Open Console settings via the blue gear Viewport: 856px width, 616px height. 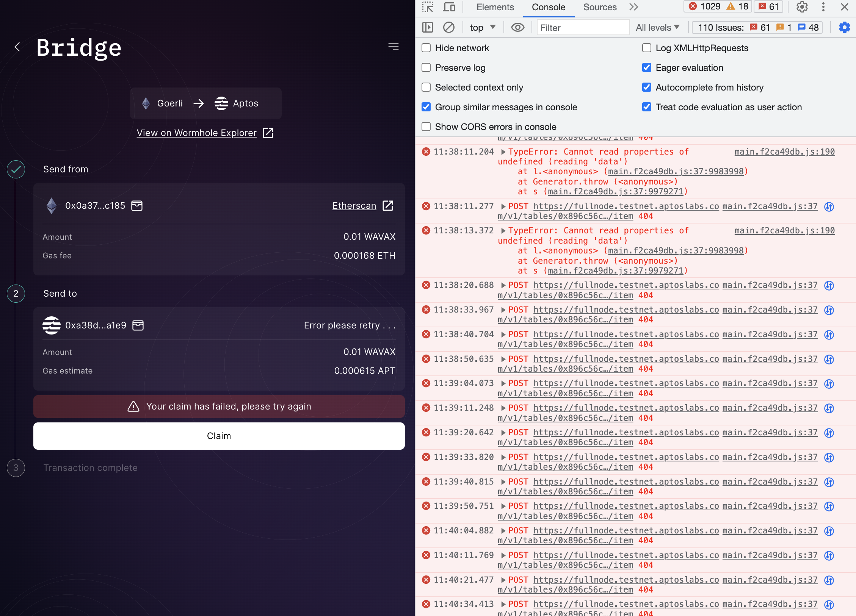click(844, 27)
